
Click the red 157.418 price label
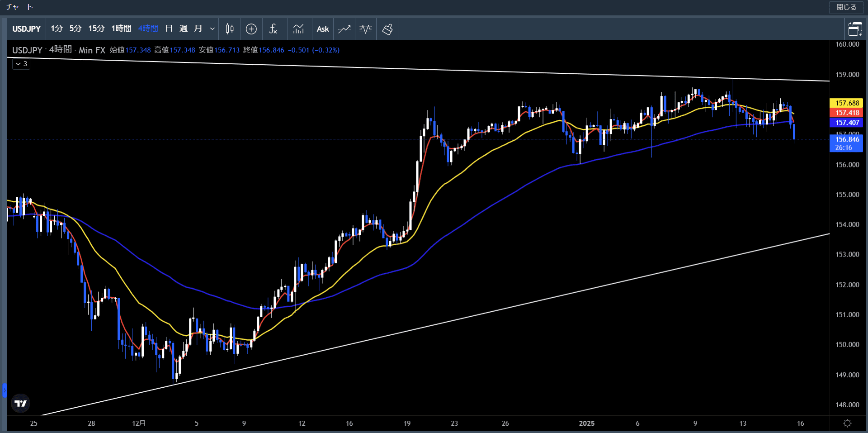(x=847, y=113)
